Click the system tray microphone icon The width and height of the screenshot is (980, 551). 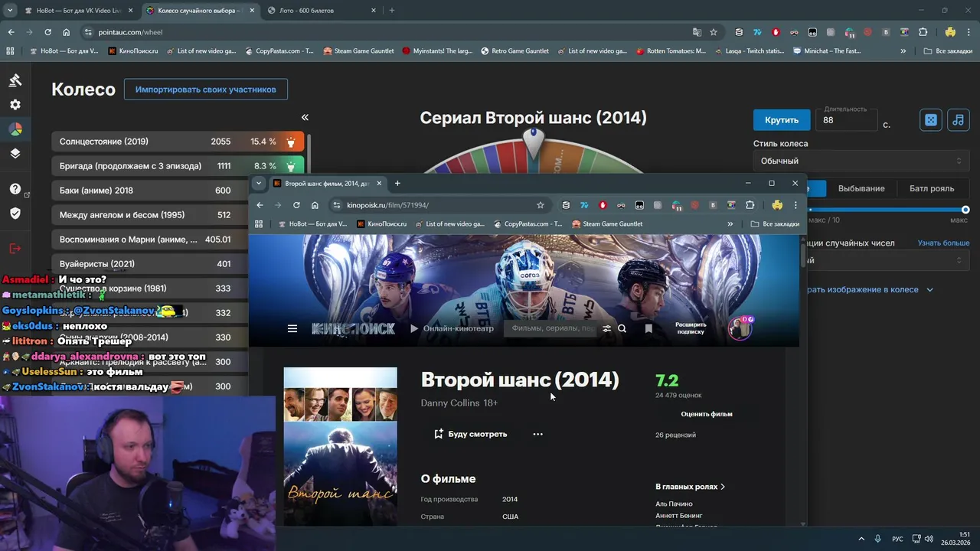(x=877, y=539)
